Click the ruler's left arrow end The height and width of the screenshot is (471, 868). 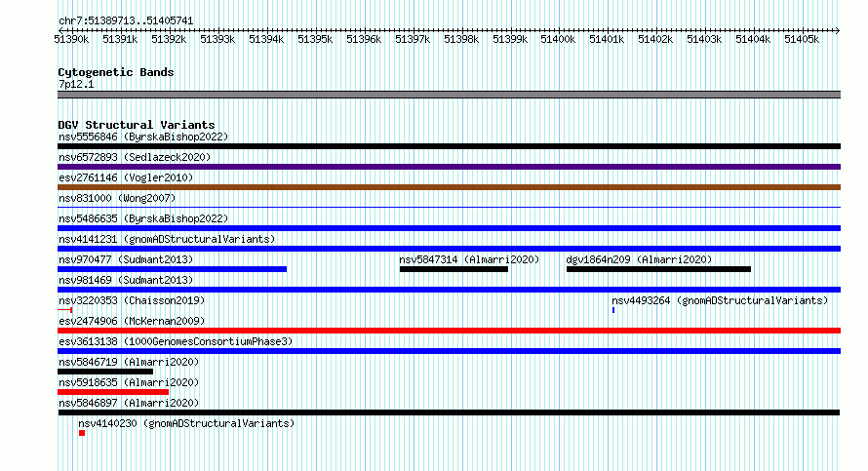pos(60,30)
